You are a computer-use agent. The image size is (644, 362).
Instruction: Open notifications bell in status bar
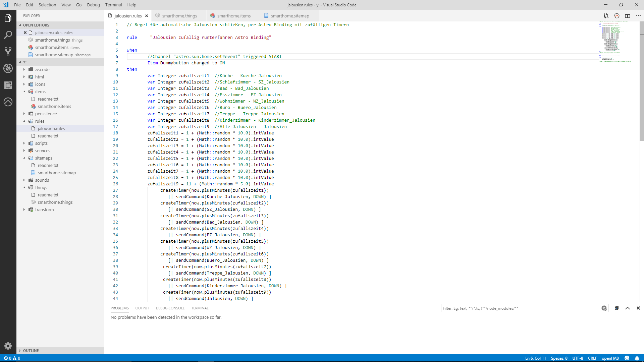(637, 358)
